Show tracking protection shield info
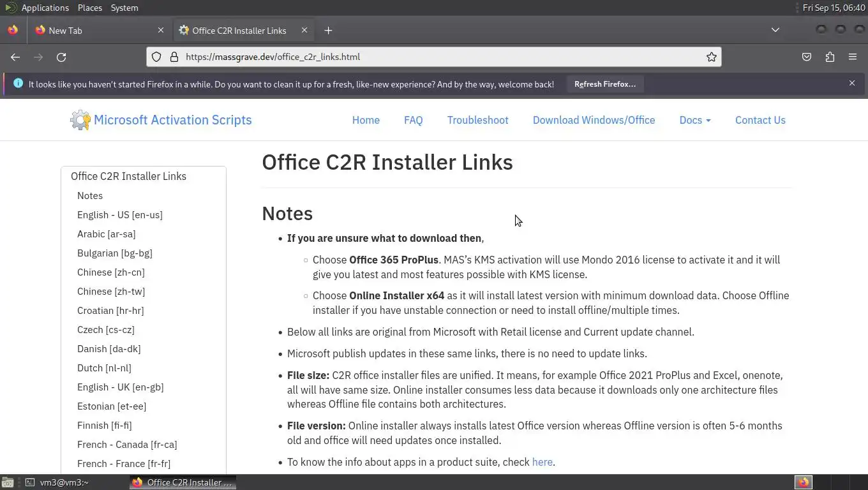868x490 pixels. pyautogui.click(x=156, y=57)
